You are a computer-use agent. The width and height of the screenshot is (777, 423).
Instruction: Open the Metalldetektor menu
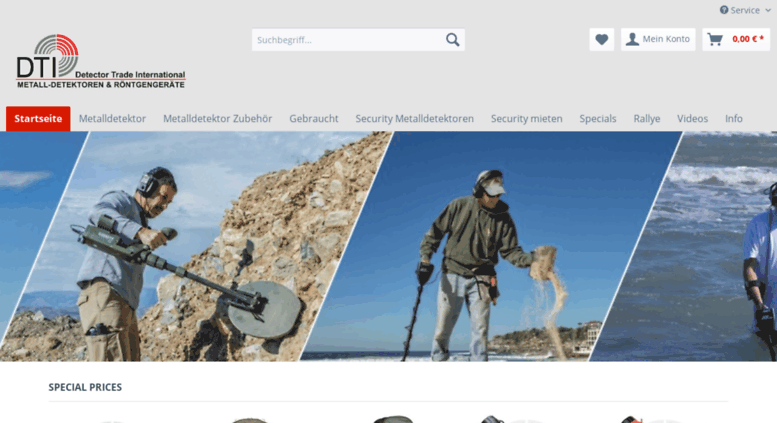point(112,119)
